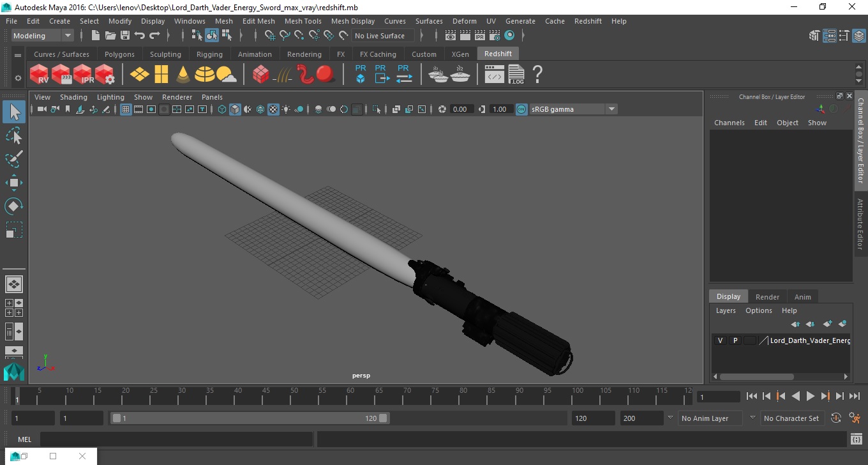Viewport: 868px width, 465px height.
Task: Save the current scene
Action: [125, 36]
